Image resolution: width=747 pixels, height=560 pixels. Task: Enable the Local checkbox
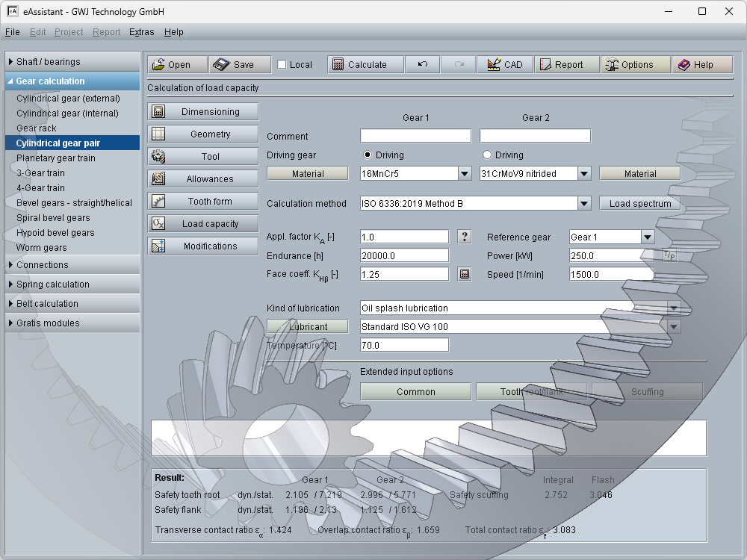tap(282, 65)
